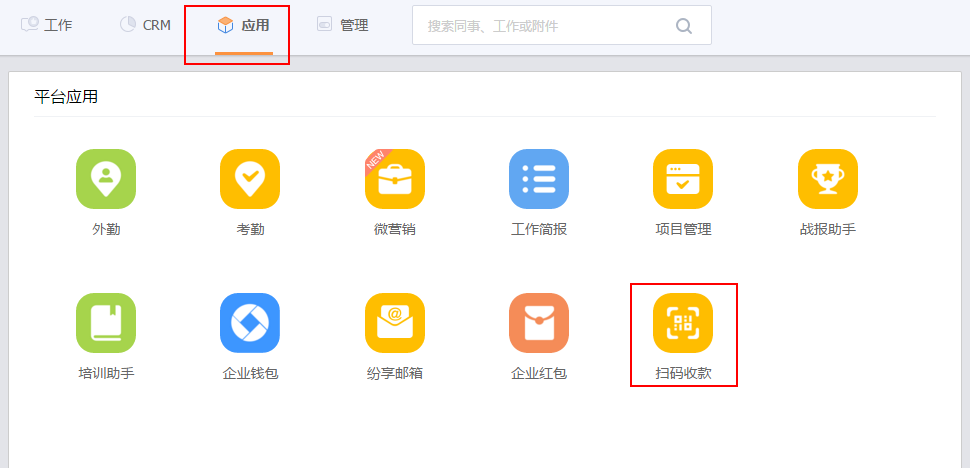Open the 纷享邮箱 envelope app icon
This screenshot has width=970, height=468.
[x=394, y=323]
